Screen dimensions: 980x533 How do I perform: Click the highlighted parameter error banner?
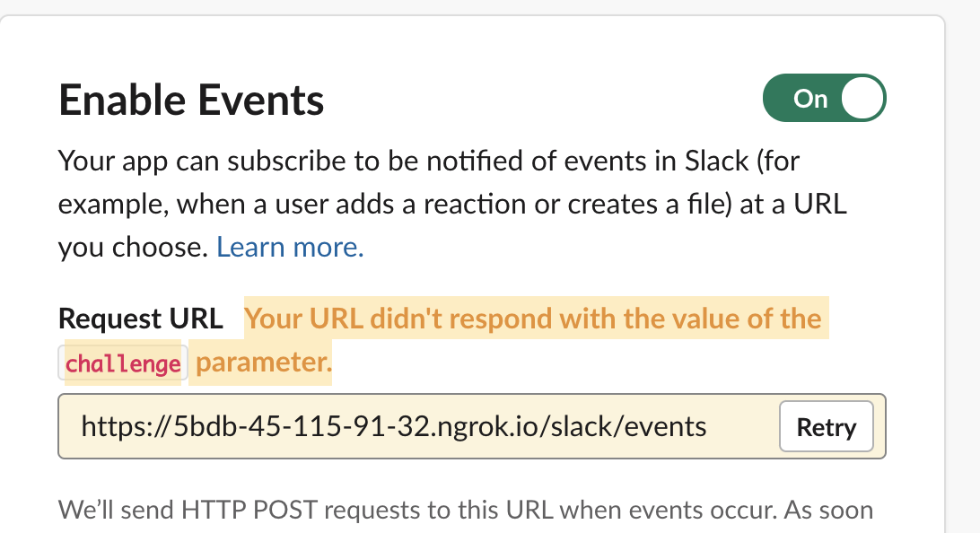coord(534,318)
